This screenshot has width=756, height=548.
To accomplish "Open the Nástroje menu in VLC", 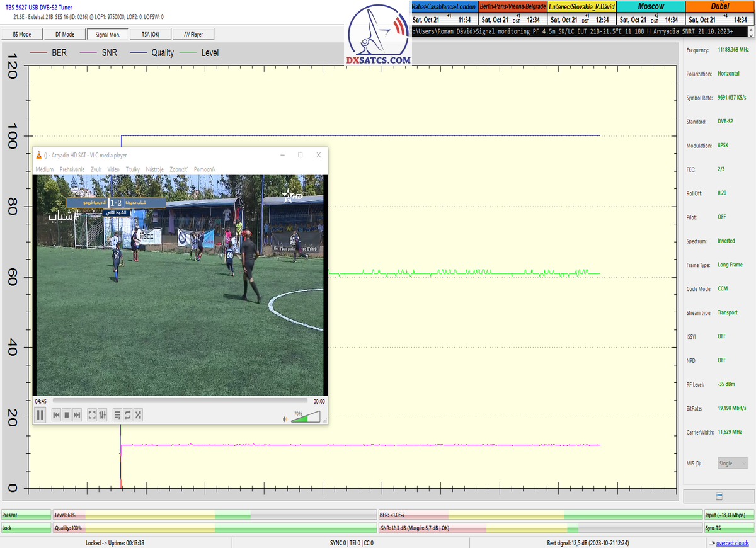I will [x=154, y=169].
